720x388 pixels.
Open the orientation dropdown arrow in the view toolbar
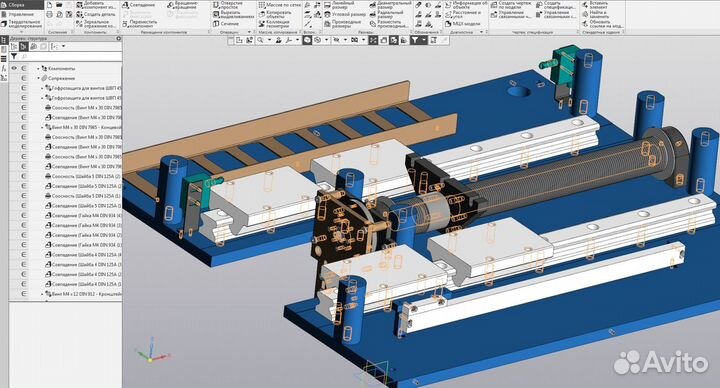[x=298, y=40]
